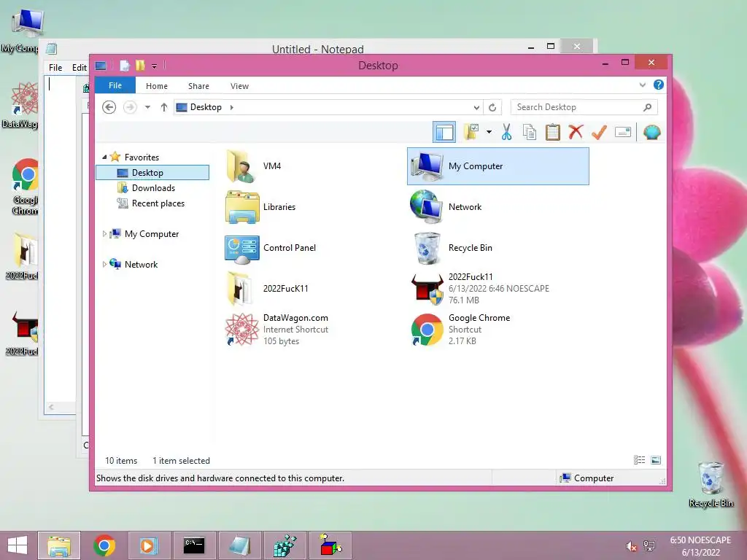
Task: Open Notepad's File menu
Action: click(x=55, y=67)
